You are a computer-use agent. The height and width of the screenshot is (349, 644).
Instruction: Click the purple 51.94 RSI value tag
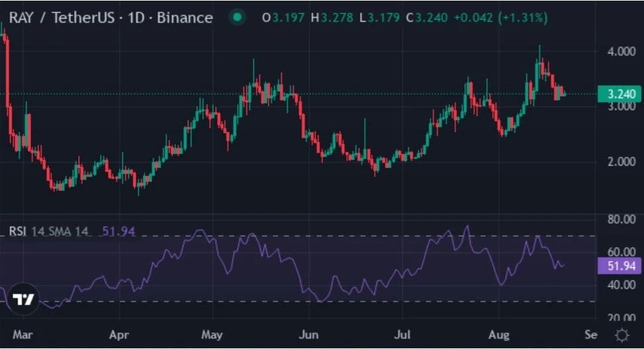(620, 266)
